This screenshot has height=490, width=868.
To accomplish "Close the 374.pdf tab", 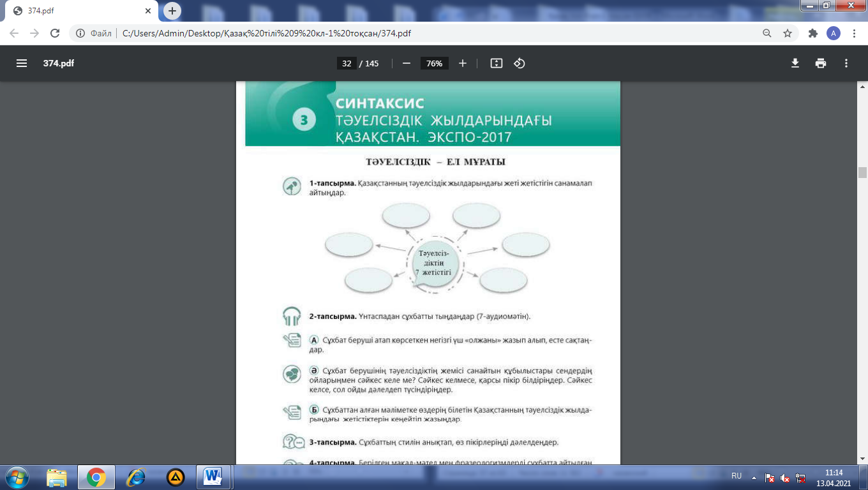I will click(148, 11).
